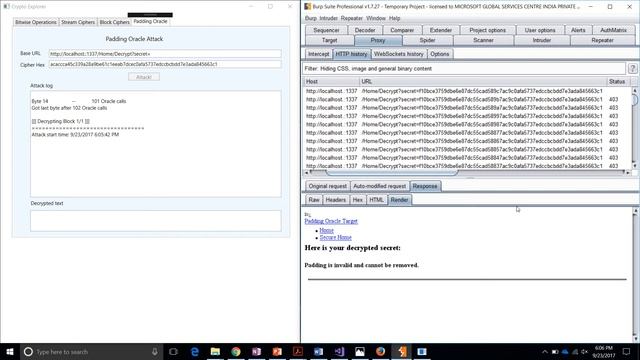Switch to the Comparer tab
The height and width of the screenshot is (360, 640).
point(402,30)
